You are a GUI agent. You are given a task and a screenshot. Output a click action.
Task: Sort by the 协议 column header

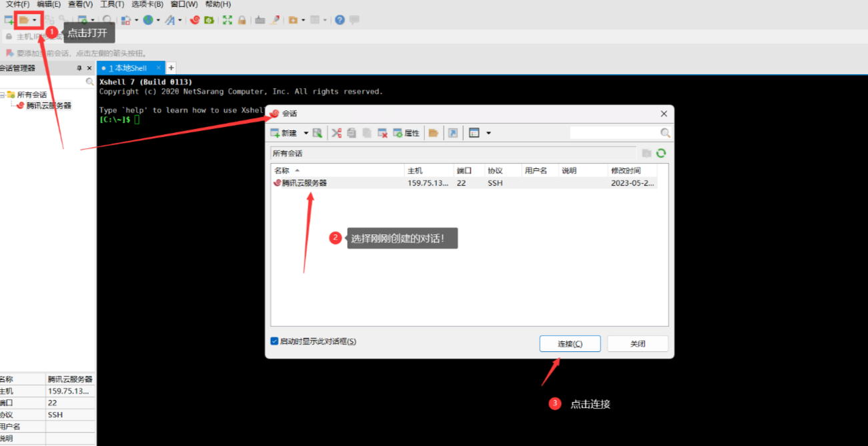click(503, 170)
